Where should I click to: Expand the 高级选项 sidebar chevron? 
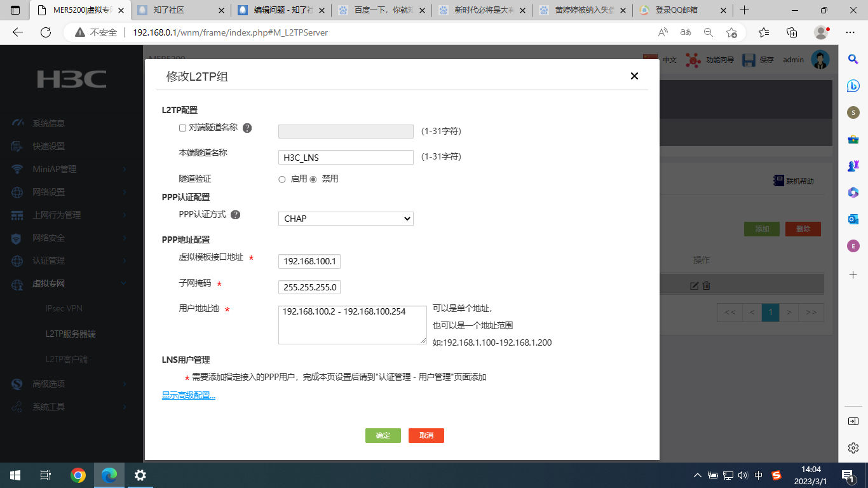point(125,384)
